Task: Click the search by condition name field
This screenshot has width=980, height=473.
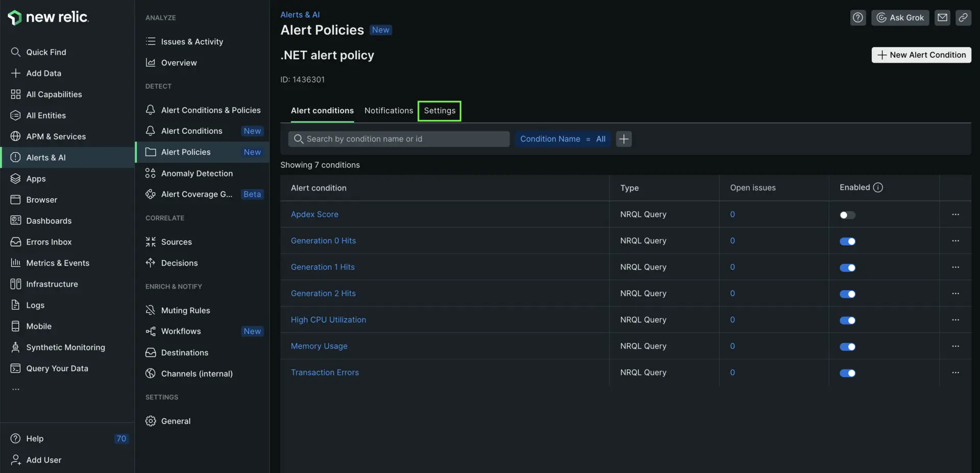Action: pyautogui.click(x=399, y=139)
